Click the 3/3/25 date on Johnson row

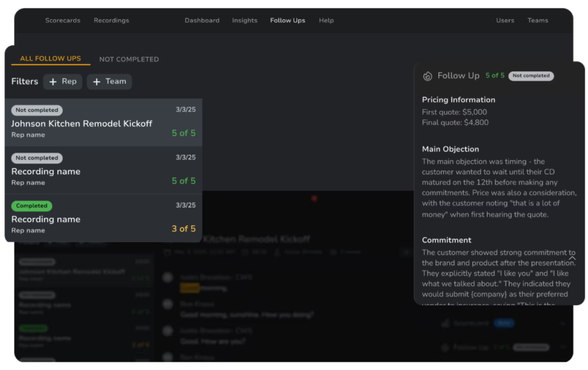click(x=186, y=110)
